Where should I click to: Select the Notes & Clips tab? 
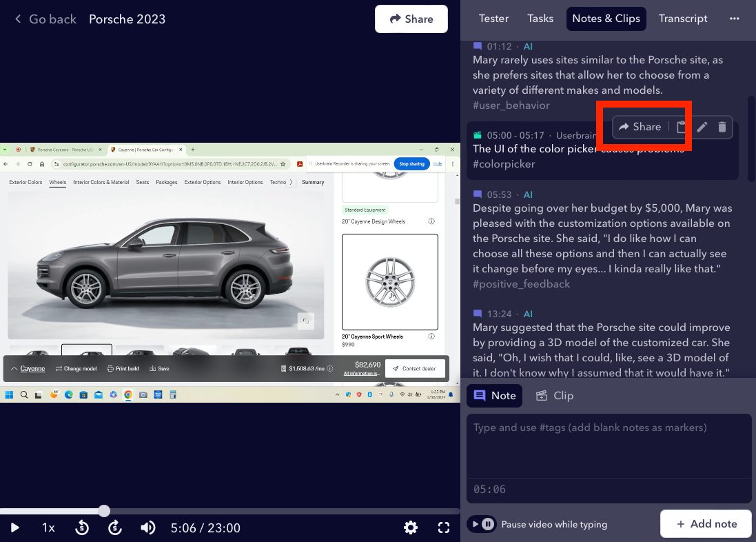coord(606,19)
